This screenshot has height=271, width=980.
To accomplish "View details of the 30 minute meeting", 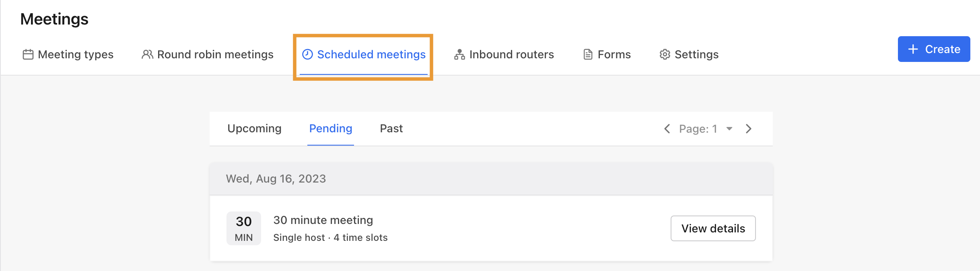I will pyautogui.click(x=713, y=228).
